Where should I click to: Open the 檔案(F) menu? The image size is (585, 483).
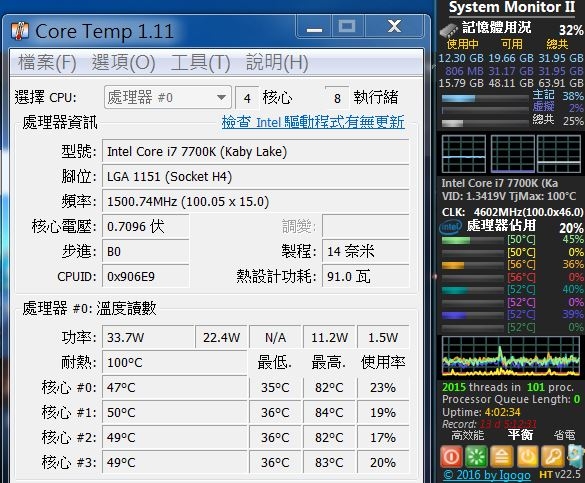[47, 62]
